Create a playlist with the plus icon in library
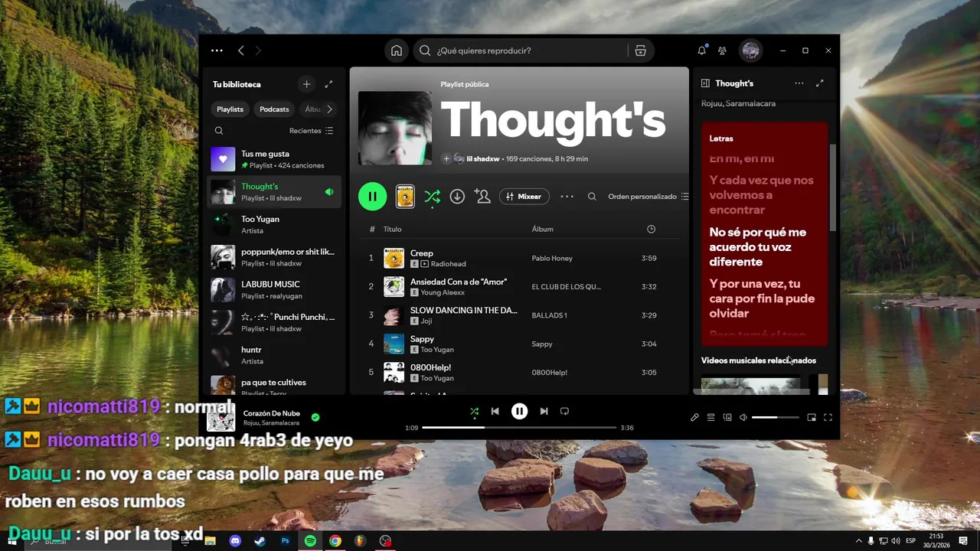This screenshot has height=551, width=980. [x=306, y=84]
